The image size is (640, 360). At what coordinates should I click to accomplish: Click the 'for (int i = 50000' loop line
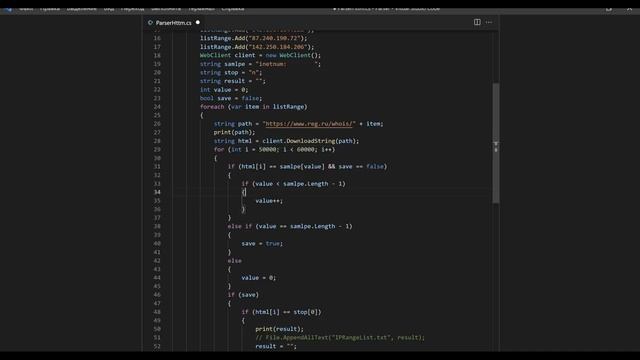(x=274, y=149)
